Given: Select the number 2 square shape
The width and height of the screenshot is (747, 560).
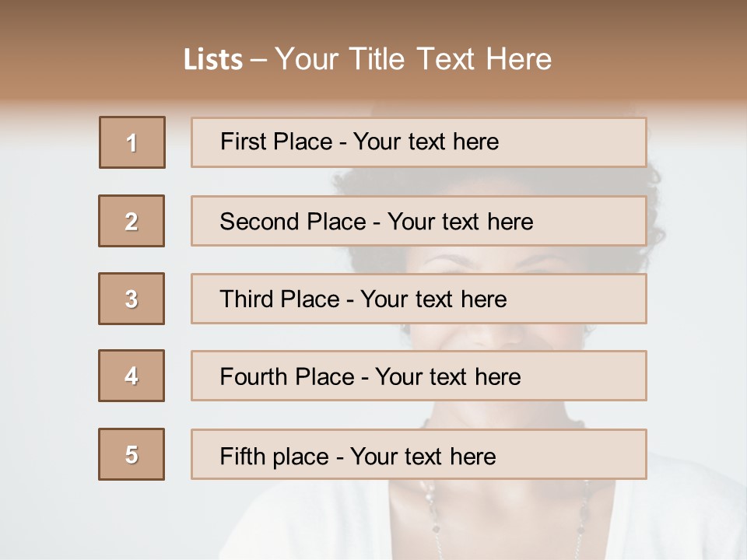Looking at the screenshot, I should (132, 221).
